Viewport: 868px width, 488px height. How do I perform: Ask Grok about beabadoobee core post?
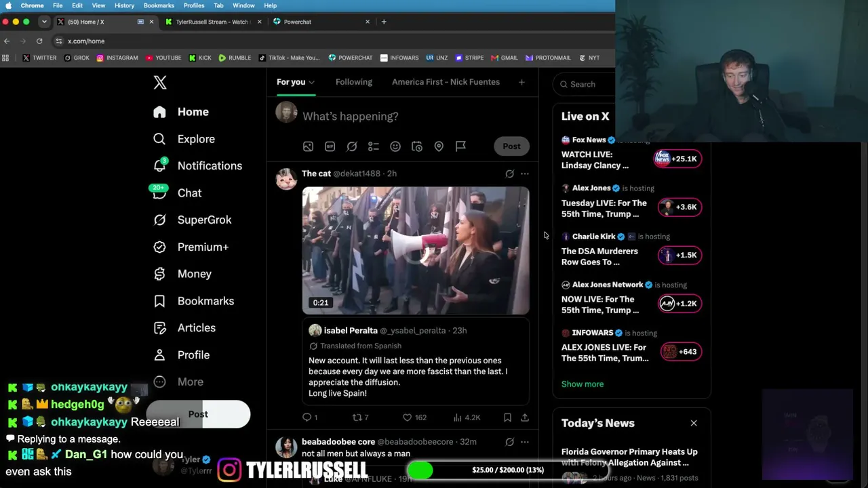tap(509, 442)
